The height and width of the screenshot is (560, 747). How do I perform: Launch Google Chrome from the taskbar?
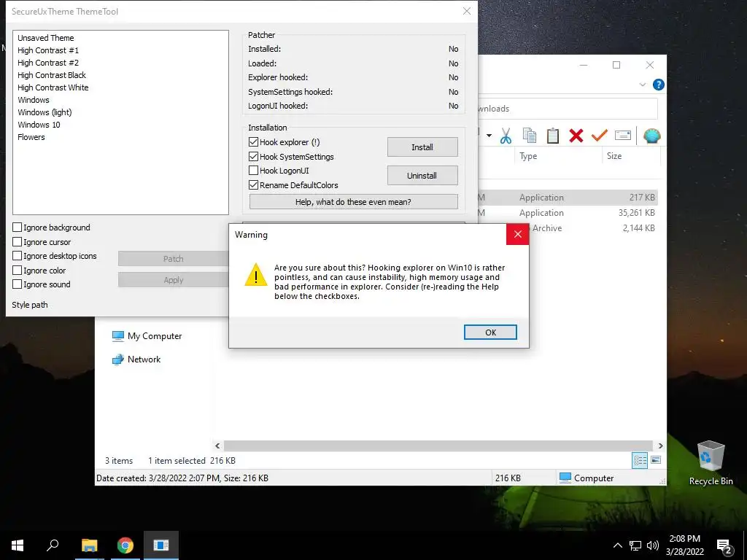125,545
